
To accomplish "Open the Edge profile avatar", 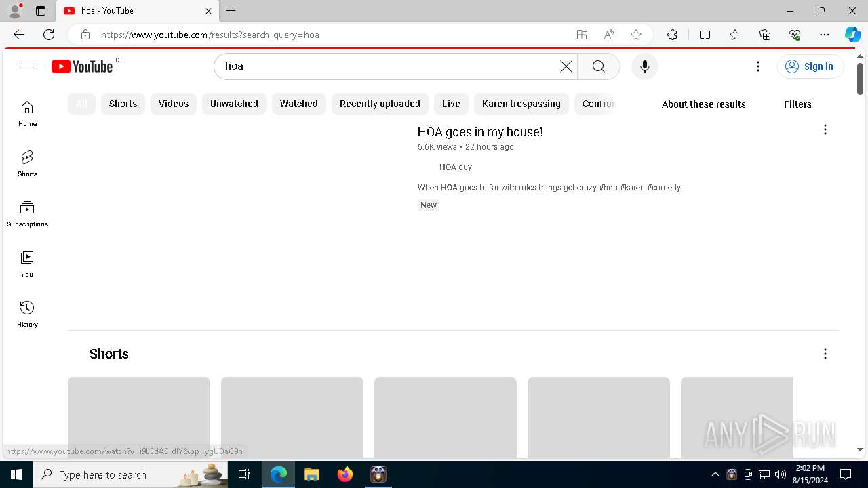I will pyautogui.click(x=15, y=11).
